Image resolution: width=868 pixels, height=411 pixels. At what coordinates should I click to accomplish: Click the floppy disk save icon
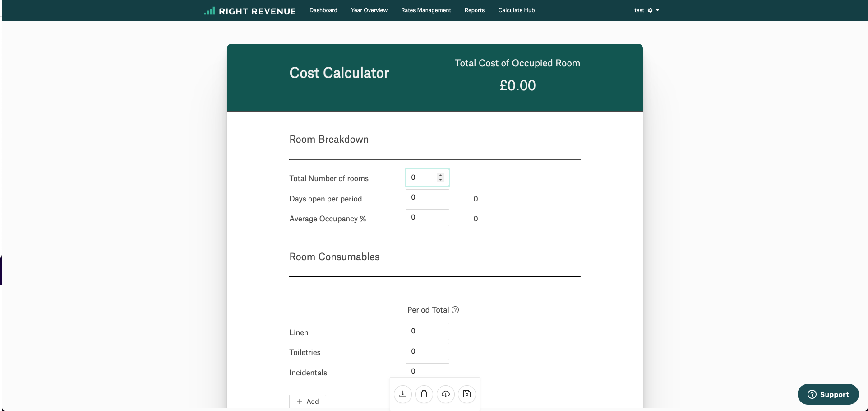467,394
